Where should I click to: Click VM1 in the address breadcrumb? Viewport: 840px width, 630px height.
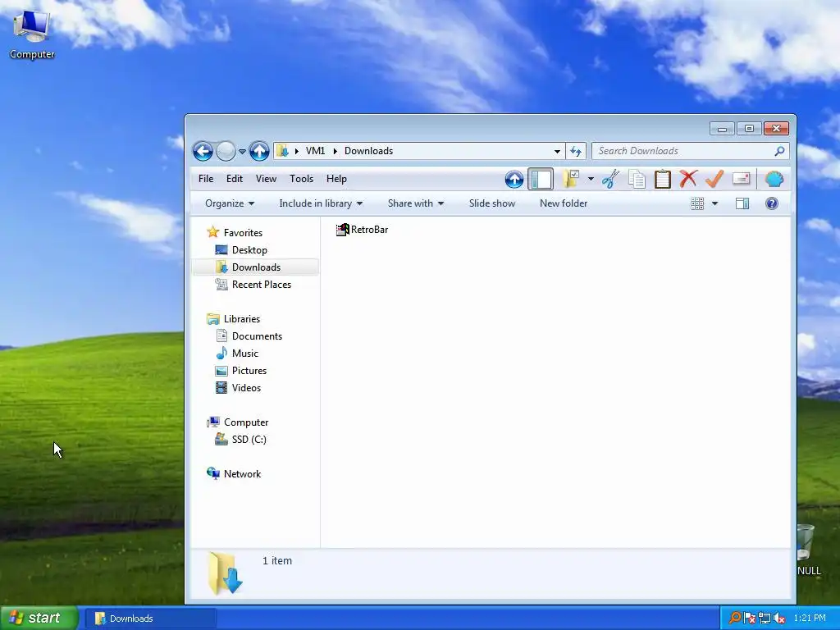[316, 151]
